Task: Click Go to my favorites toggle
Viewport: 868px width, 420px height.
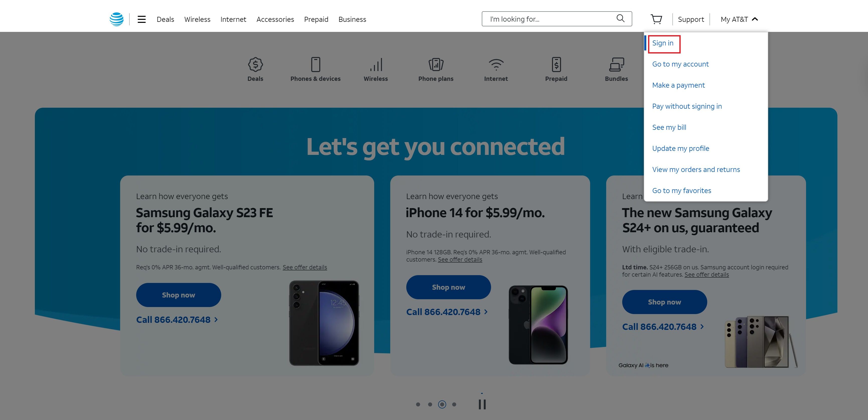Action: [x=681, y=190]
